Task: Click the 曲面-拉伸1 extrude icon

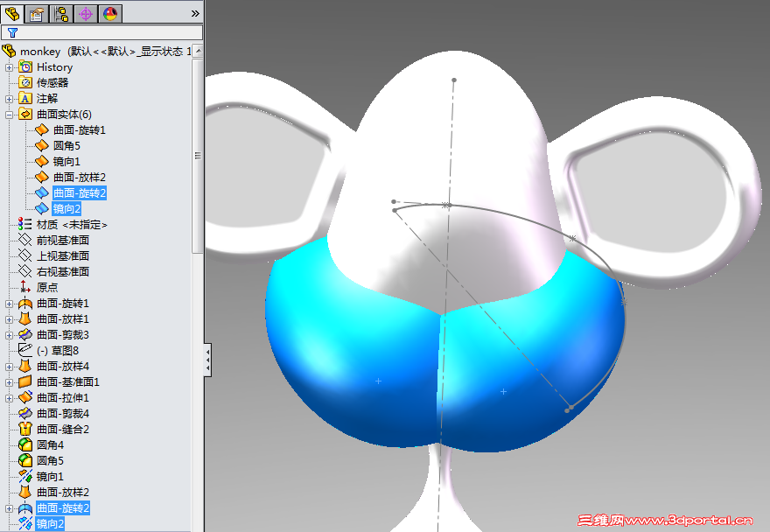Action: pos(25,397)
